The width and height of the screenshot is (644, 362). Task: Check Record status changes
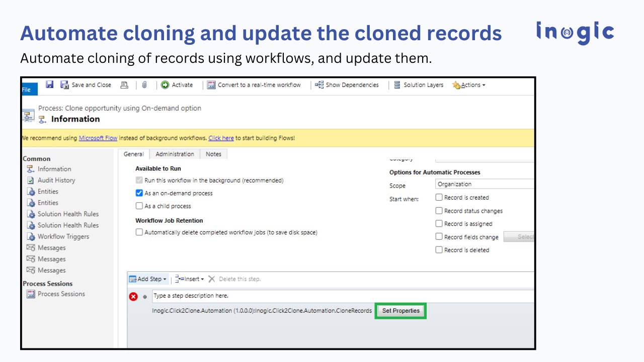pyautogui.click(x=439, y=211)
